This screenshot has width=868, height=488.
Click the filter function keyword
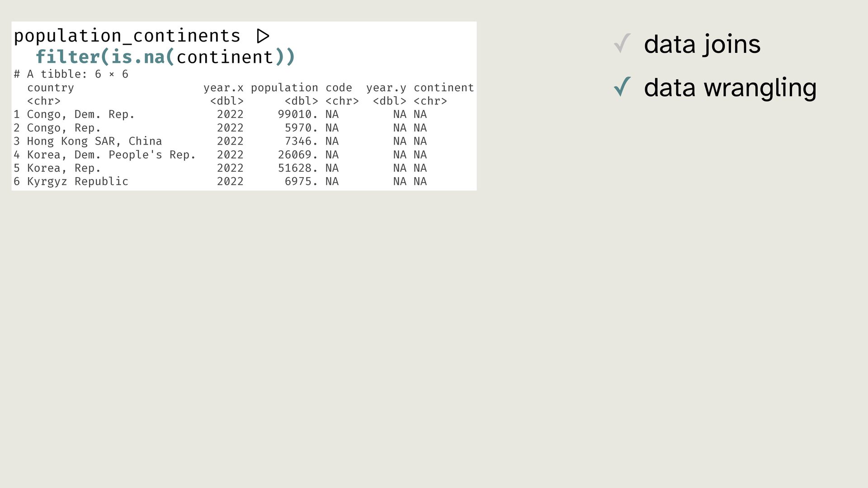tap(67, 57)
